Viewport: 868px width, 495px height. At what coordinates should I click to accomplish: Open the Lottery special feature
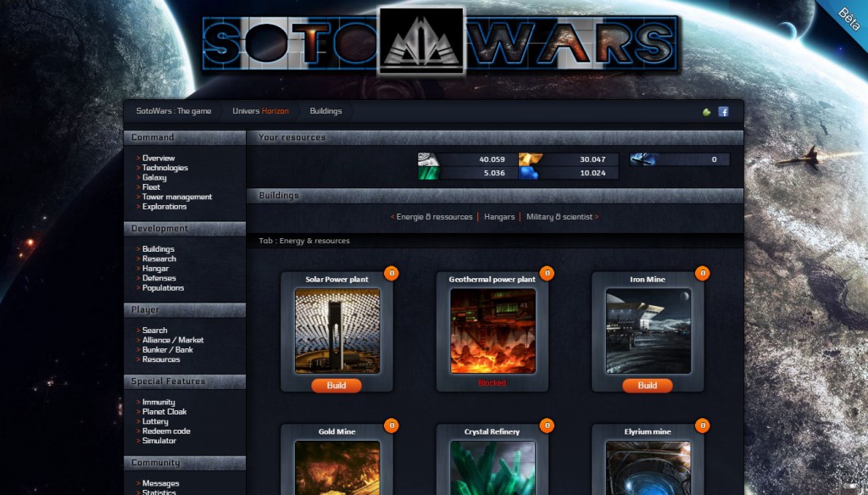tap(155, 421)
